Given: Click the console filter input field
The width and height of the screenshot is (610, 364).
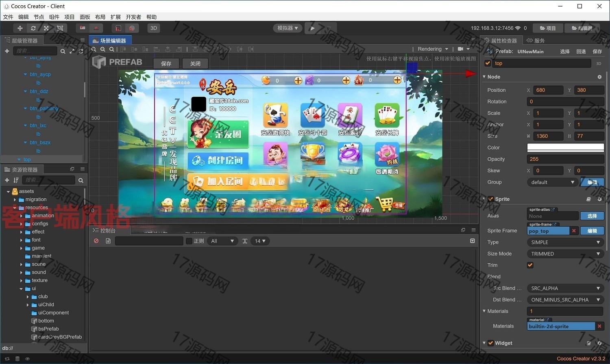Looking at the screenshot, I should pos(149,241).
